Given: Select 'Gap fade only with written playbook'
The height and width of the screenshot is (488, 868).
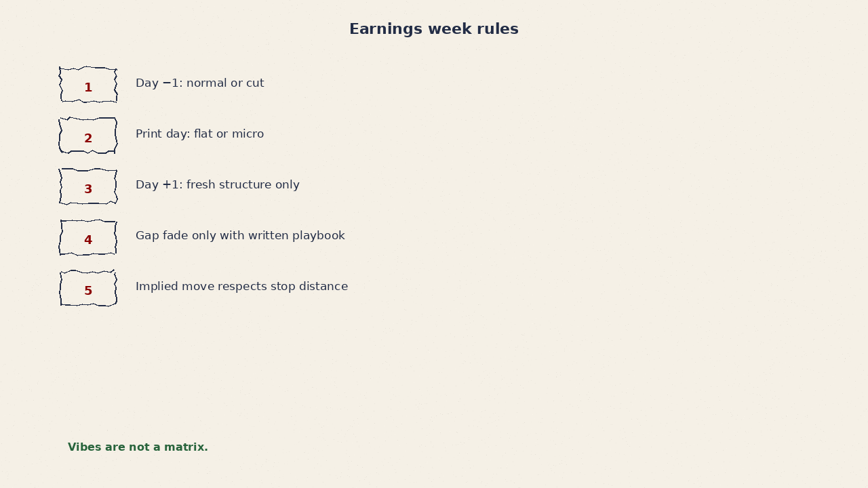Looking at the screenshot, I should pyautogui.click(x=240, y=236).
